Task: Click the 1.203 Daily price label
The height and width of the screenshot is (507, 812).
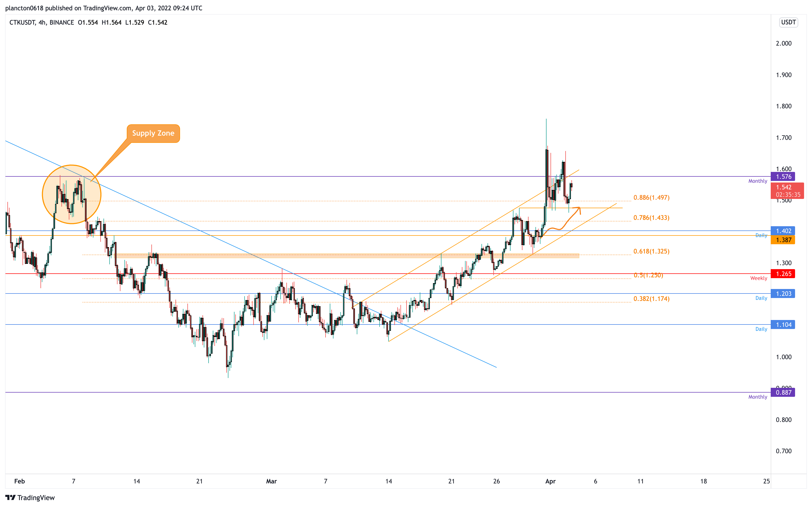Action: pyautogui.click(x=783, y=293)
